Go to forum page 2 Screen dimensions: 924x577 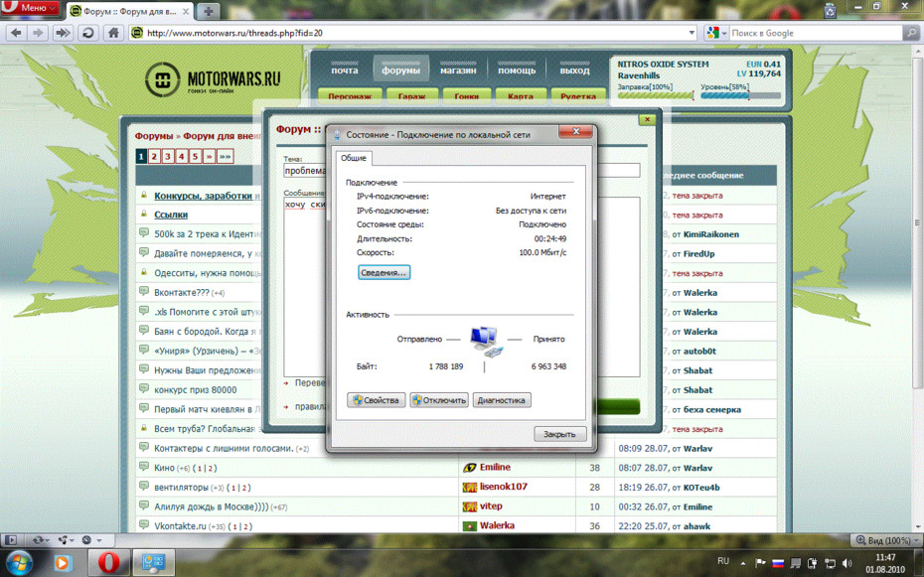pos(154,156)
